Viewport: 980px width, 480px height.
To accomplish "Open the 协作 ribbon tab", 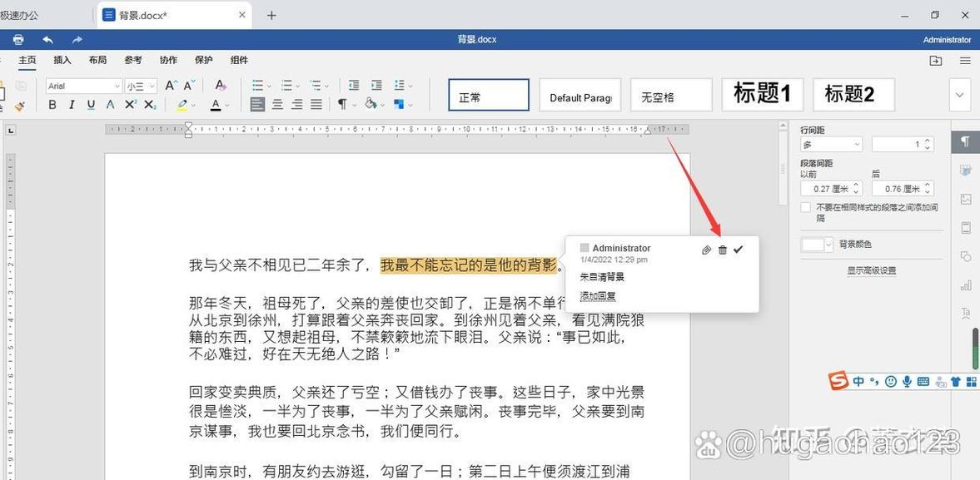I will point(168,59).
